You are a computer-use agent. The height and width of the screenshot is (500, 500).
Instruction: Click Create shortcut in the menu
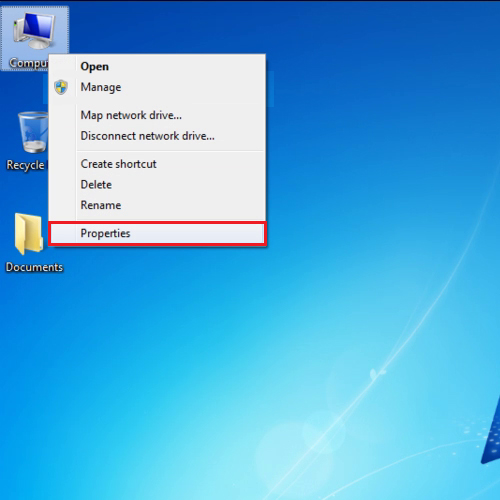point(157,164)
